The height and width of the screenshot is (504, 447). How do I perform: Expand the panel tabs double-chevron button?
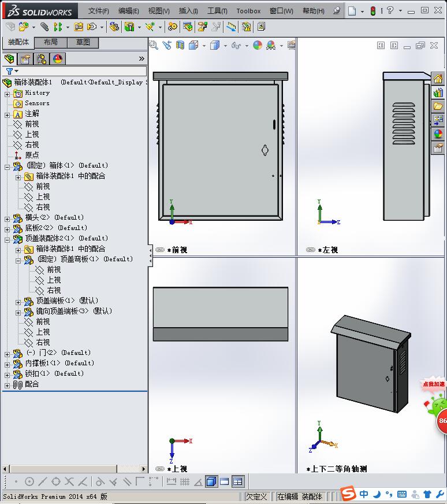tap(141, 59)
